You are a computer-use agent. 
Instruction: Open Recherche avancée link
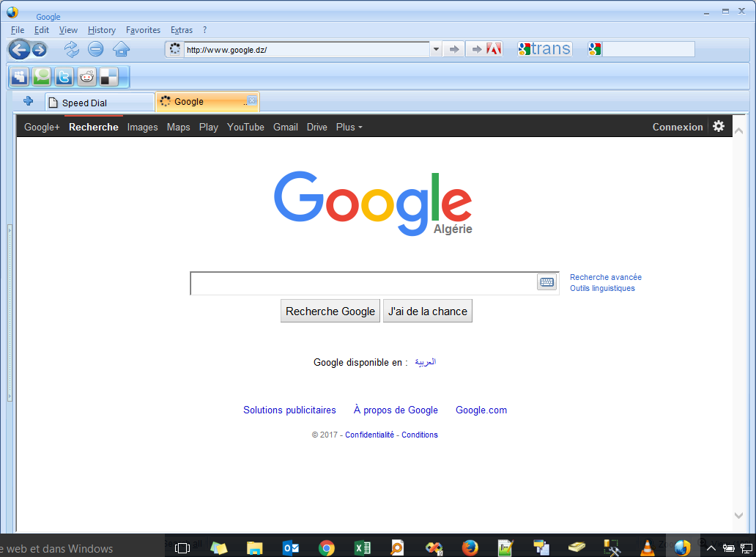point(606,277)
